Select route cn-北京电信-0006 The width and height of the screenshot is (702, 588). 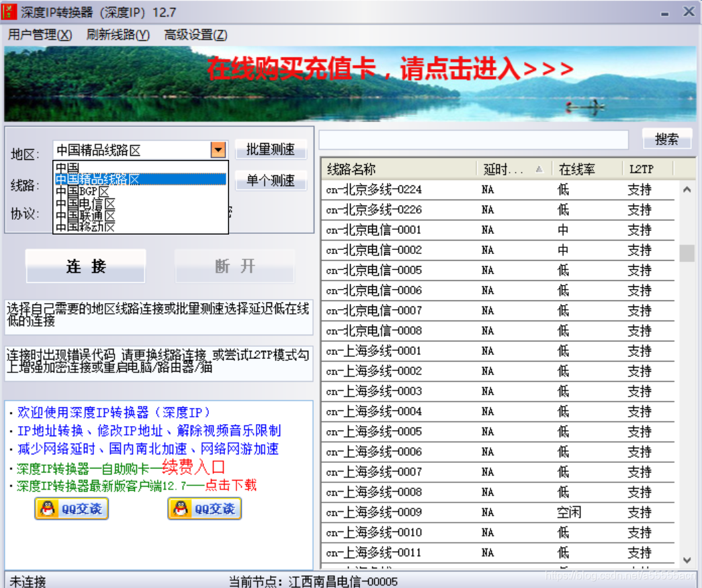coord(498,290)
